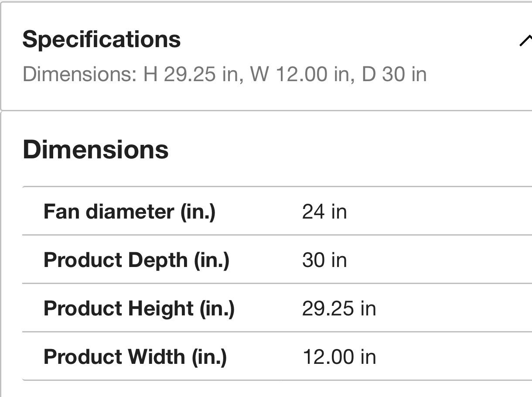Click the word Dimensions: in summary line

click(x=79, y=74)
